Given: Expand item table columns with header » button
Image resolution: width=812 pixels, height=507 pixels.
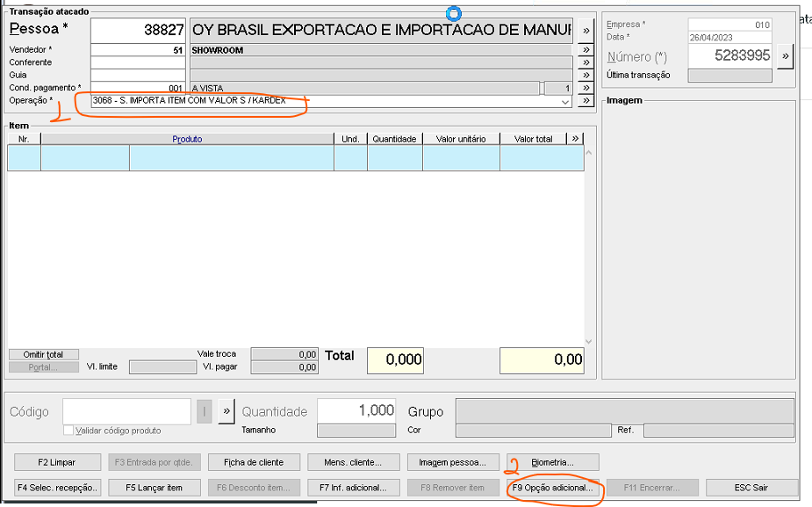Looking at the screenshot, I should point(575,139).
